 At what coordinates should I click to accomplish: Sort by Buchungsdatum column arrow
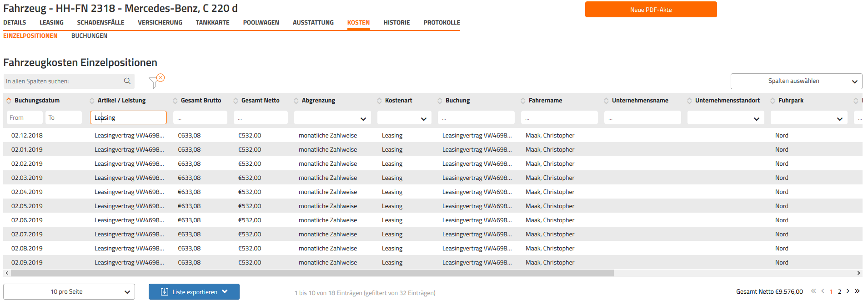pos(9,101)
